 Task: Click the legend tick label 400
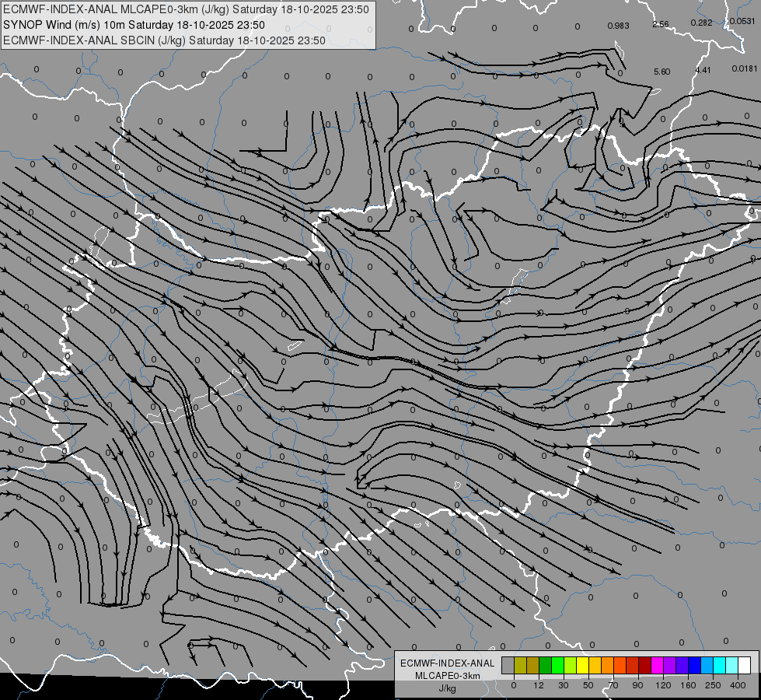click(x=738, y=685)
